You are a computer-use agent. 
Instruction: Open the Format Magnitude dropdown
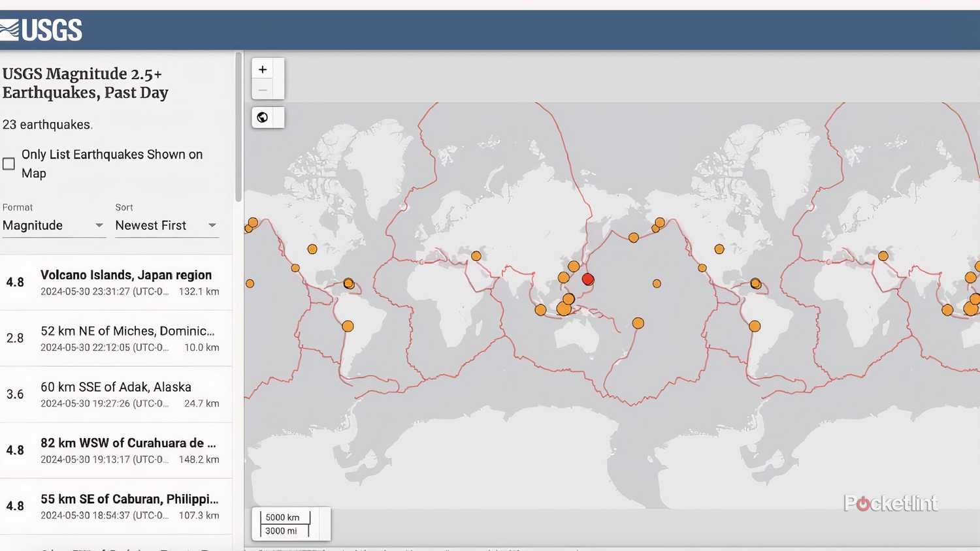pos(53,225)
